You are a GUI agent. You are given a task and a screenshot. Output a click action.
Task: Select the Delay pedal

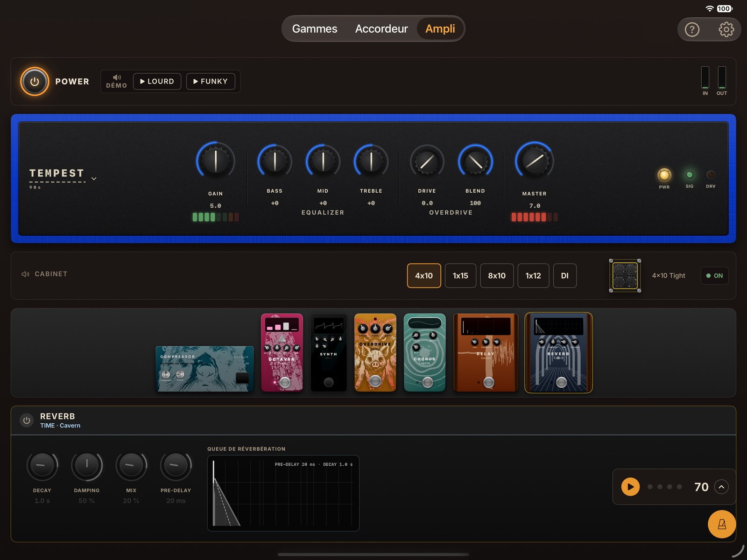[x=486, y=352]
